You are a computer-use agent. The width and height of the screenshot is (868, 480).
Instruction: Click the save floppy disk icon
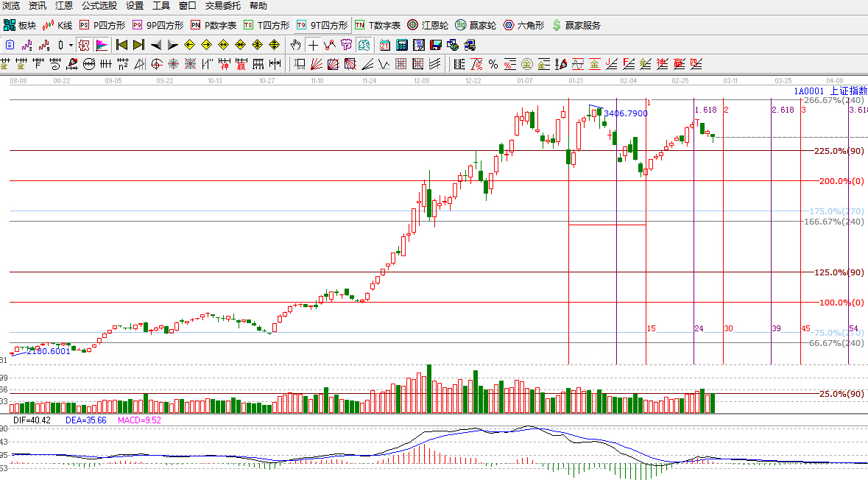pyautogui.click(x=436, y=45)
